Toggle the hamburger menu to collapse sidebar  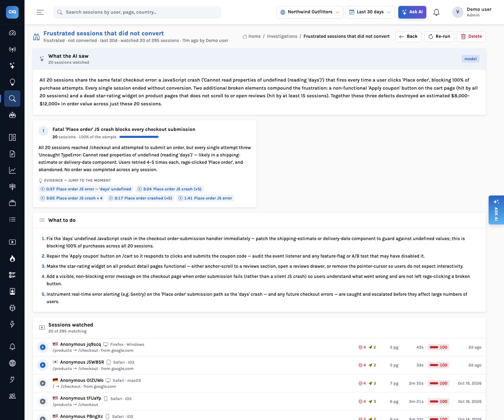(x=40, y=12)
